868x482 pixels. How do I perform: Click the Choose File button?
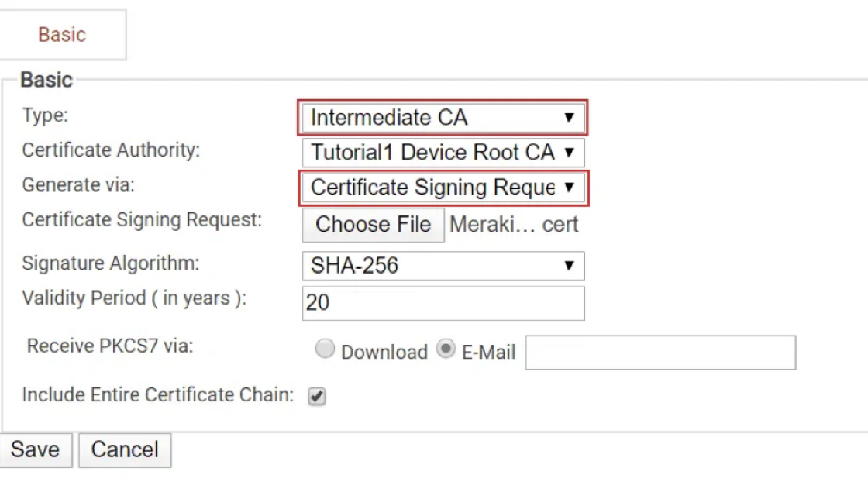[373, 225]
